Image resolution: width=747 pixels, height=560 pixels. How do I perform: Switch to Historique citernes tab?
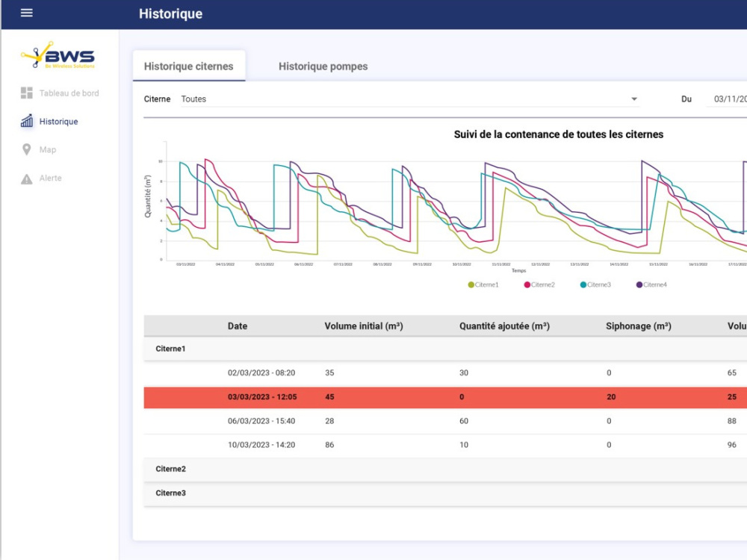[x=189, y=66]
